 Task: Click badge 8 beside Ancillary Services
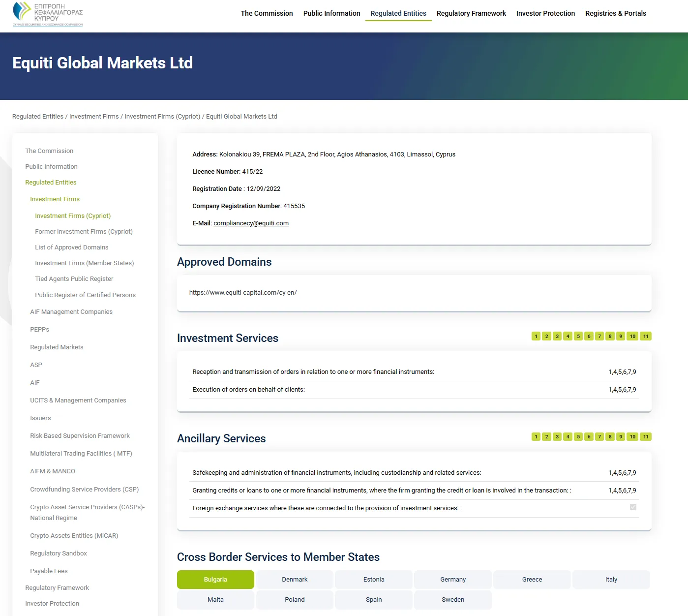(x=610, y=436)
